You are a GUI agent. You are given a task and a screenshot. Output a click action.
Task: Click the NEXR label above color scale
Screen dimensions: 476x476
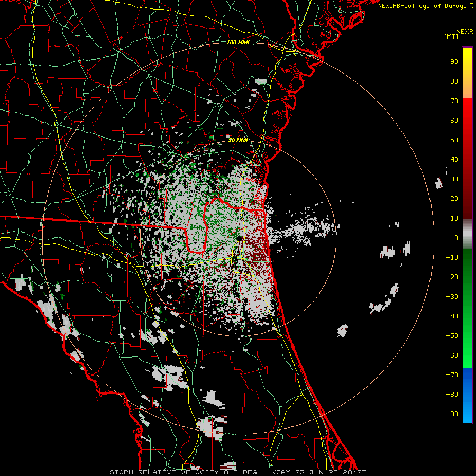point(464,32)
